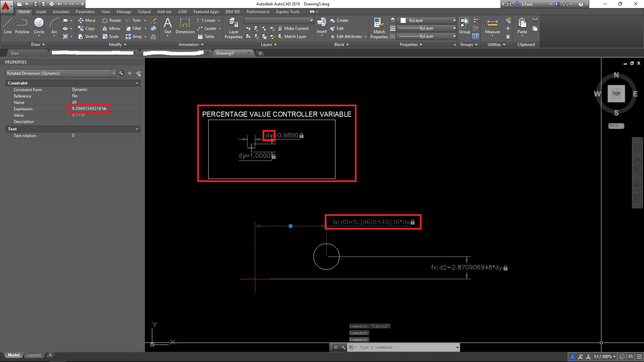644x362 pixels.
Task: Switch to Layout2
Action: pyautogui.click(x=34, y=355)
